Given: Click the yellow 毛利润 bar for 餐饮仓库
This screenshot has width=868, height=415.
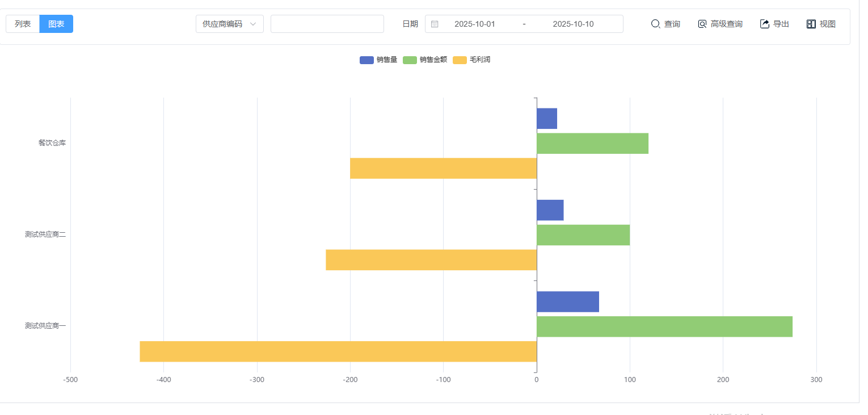Looking at the screenshot, I should pos(443,168).
